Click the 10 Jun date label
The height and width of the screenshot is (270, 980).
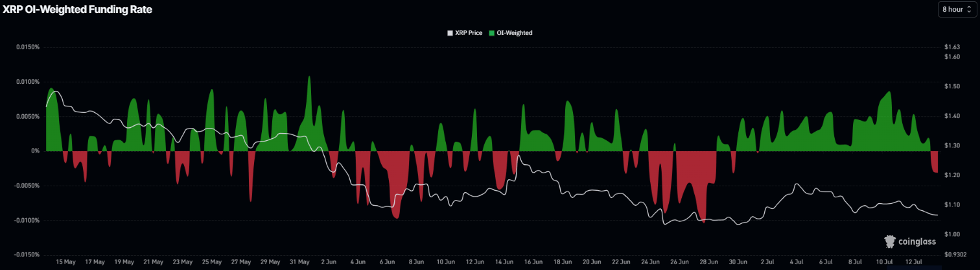coord(445,262)
